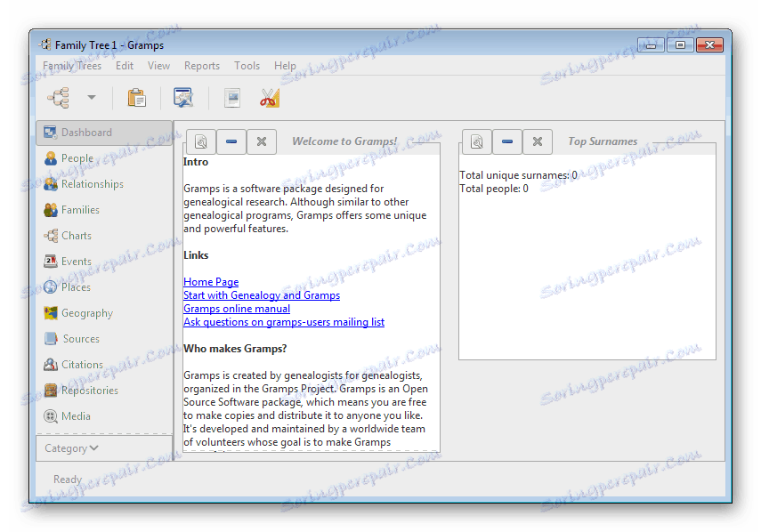Expand the Category dropdown
This screenshot has width=761, height=532.
104,448
